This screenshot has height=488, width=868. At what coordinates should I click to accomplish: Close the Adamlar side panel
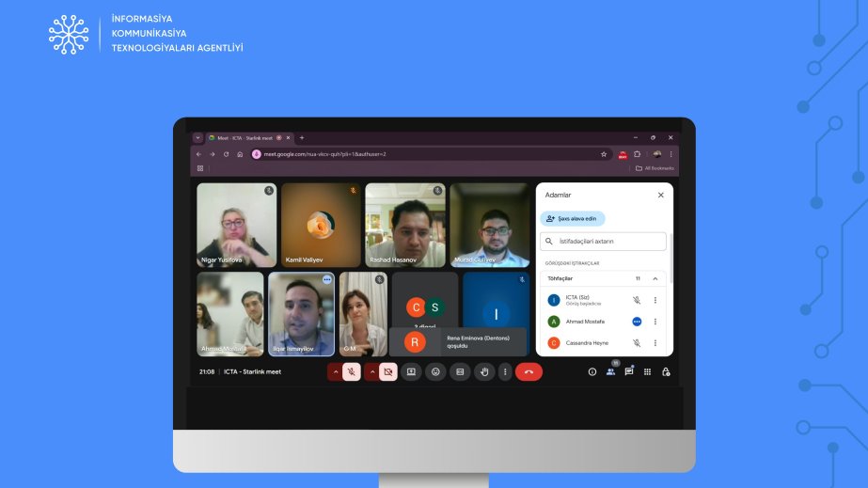660,195
